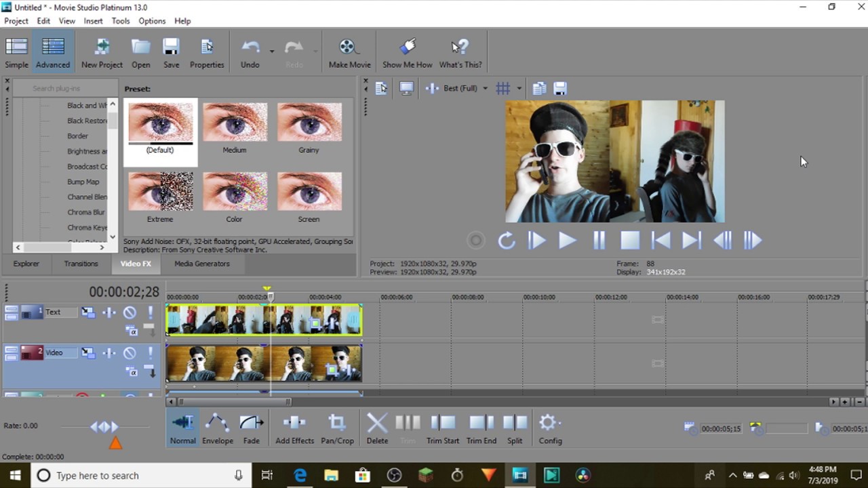The height and width of the screenshot is (488, 868).
Task: Switch to the Transitions tab
Action: click(x=81, y=264)
